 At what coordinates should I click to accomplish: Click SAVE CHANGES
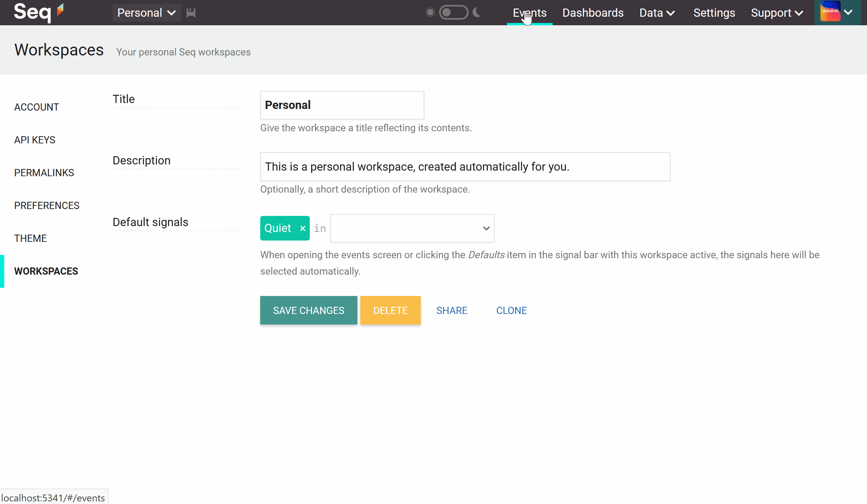[x=308, y=310]
